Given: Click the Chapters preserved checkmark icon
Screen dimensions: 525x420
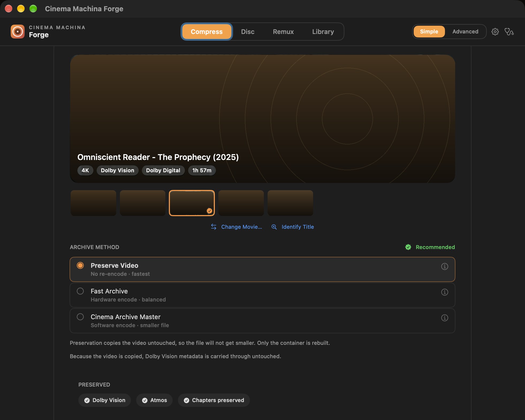Looking at the screenshot, I should 187,400.
